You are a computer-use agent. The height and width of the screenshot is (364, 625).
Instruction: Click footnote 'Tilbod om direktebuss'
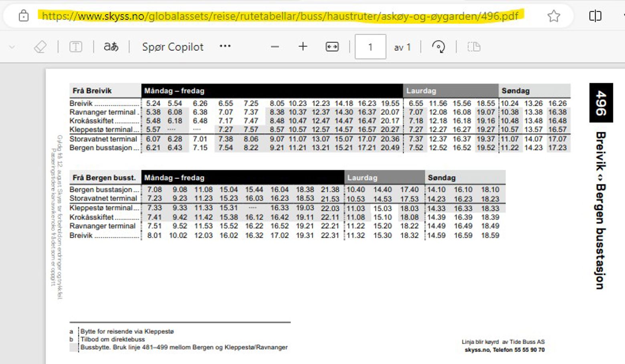coord(113,339)
